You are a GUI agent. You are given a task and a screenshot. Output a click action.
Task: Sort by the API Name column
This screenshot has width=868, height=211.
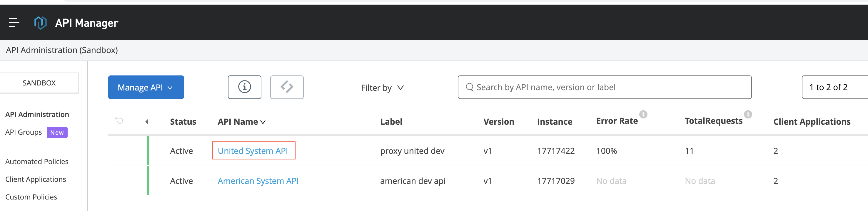[x=241, y=122]
